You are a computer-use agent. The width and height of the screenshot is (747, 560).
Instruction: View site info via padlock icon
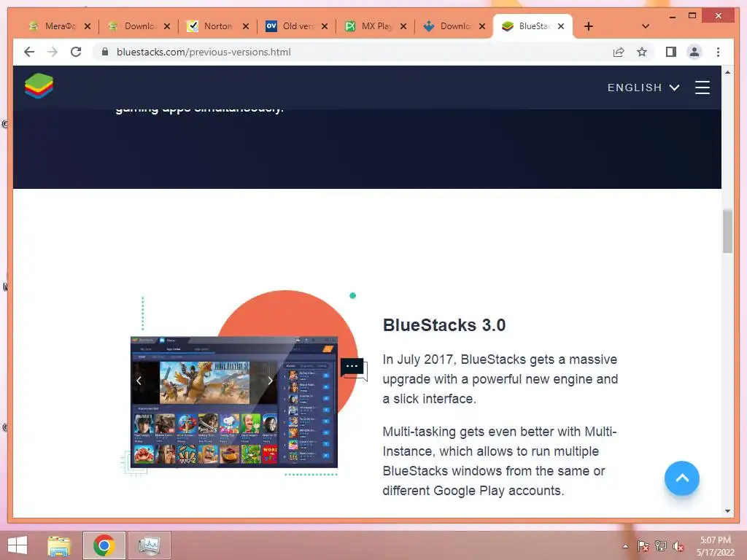click(105, 52)
